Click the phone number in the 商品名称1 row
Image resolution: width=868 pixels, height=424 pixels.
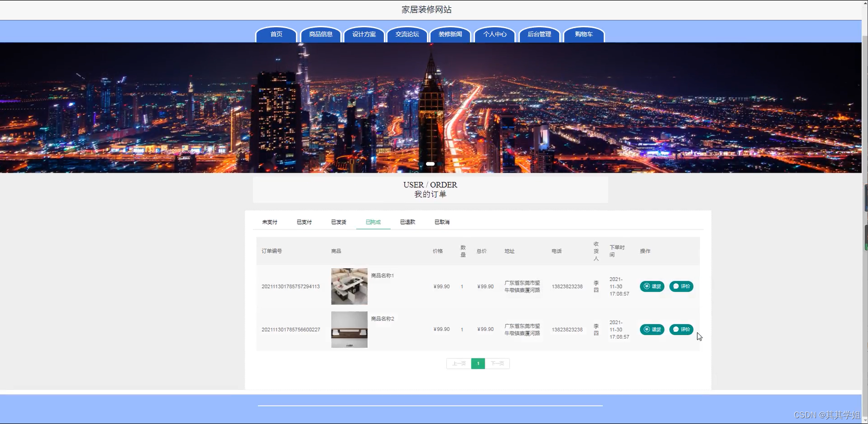click(567, 287)
